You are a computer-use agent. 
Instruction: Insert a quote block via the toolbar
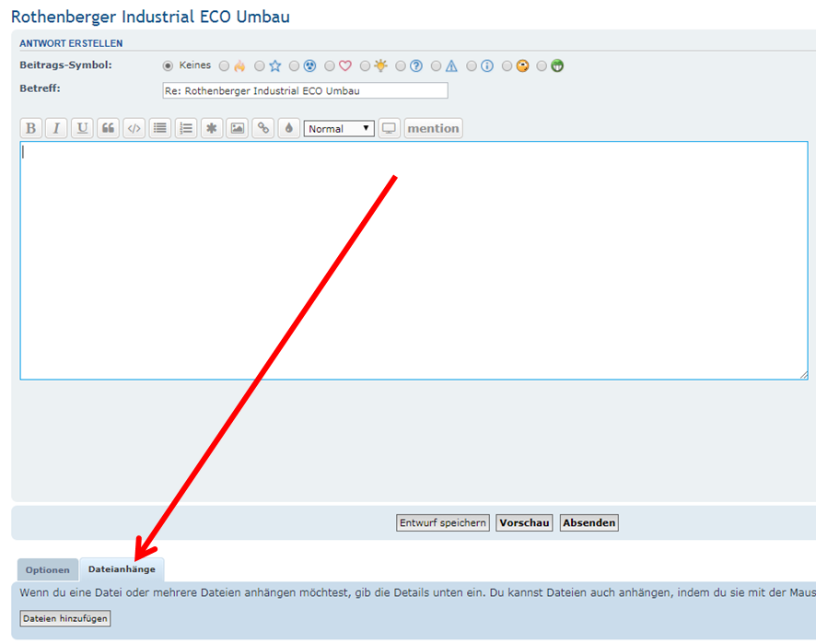click(x=109, y=129)
